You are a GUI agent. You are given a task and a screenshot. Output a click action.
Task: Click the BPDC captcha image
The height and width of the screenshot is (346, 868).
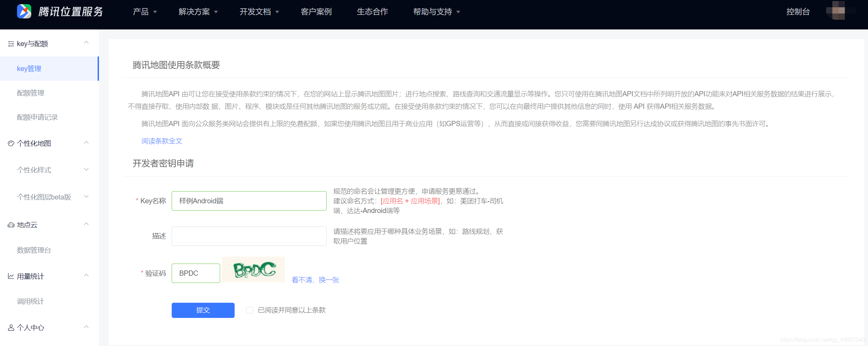pyautogui.click(x=253, y=269)
